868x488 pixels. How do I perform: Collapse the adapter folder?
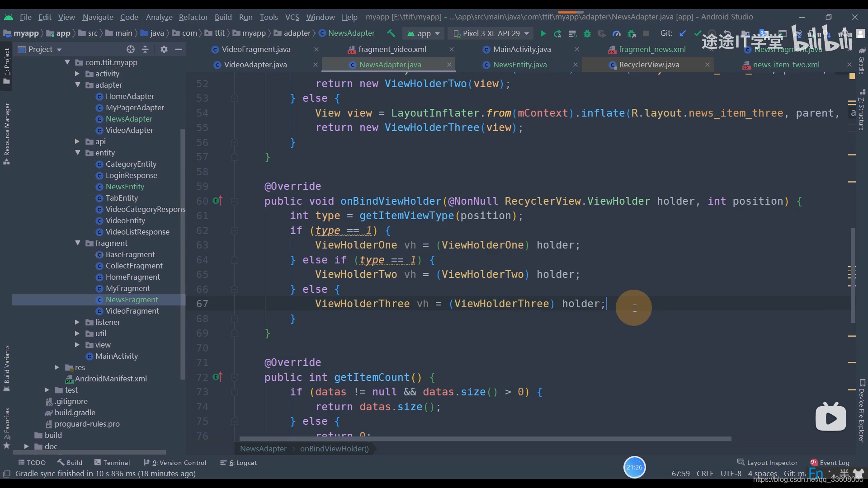point(77,85)
